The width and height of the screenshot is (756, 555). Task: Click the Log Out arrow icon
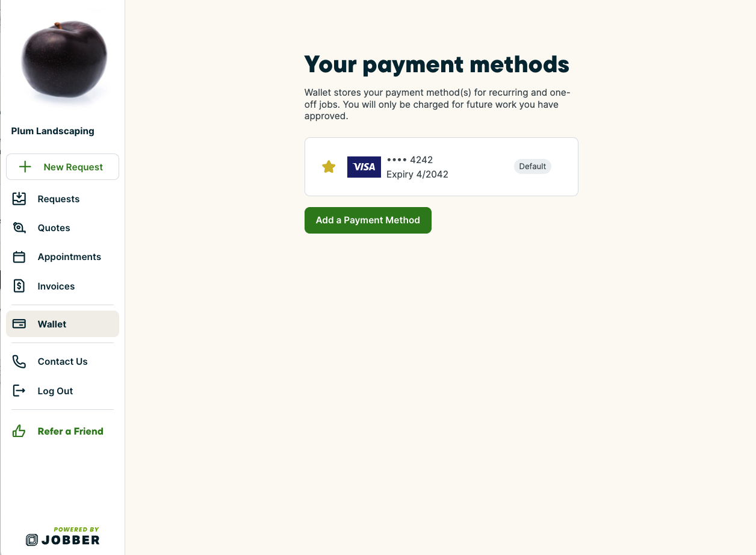click(19, 391)
